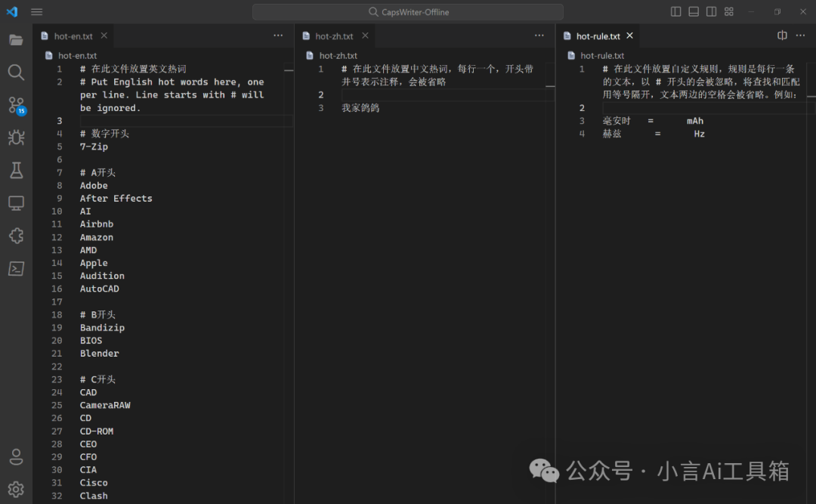Click the Bandizip entry
The image size is (816, 504).
(x=102, y=327)
